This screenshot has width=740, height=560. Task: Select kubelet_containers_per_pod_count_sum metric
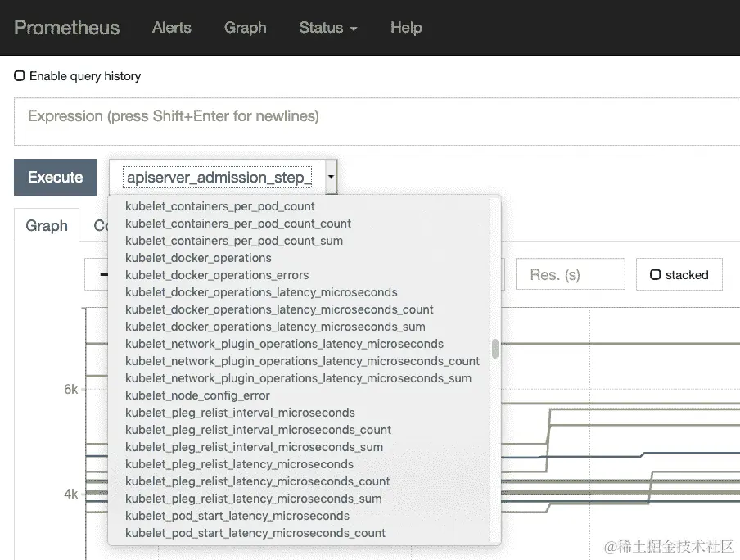(234, 241)
